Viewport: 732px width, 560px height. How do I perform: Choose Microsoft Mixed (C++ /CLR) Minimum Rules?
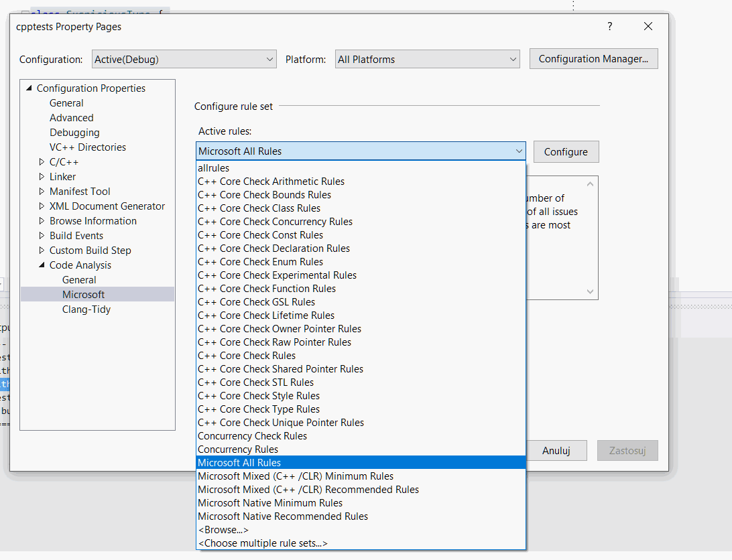[x=361, y=476]
